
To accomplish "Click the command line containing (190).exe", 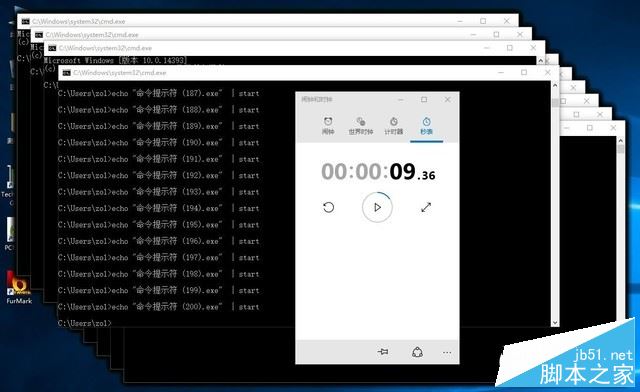I will [158, 143].
